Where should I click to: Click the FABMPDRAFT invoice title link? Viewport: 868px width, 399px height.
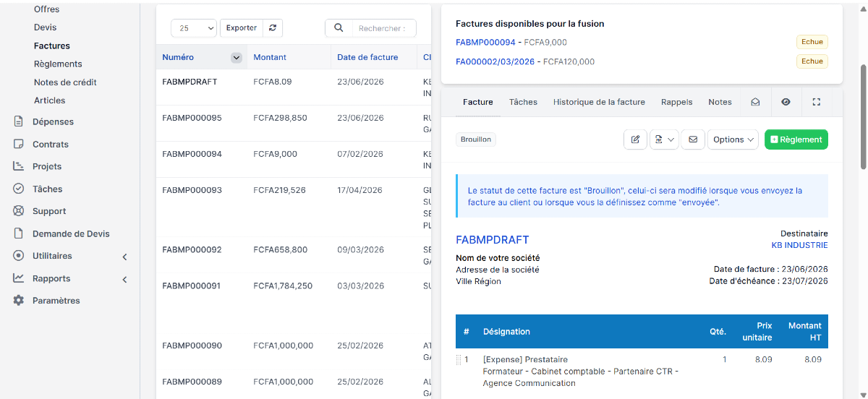pyautogui.click(x=493, y=240)
